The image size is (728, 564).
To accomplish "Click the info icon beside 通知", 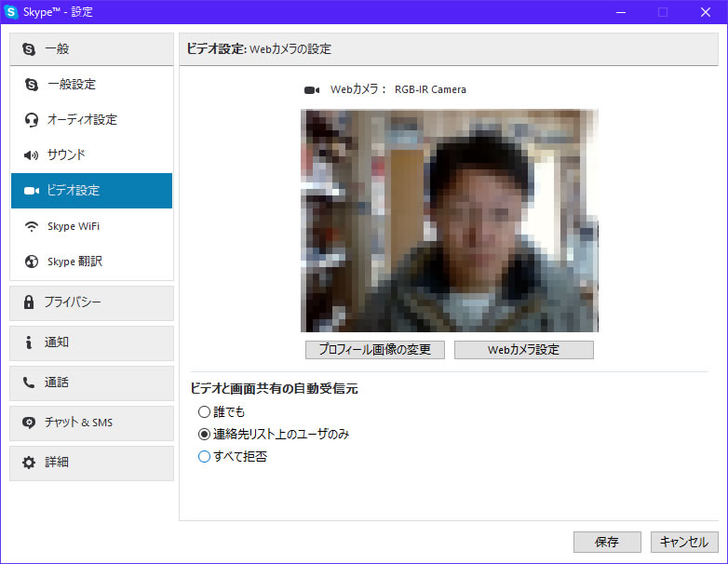I will [29, 342].
